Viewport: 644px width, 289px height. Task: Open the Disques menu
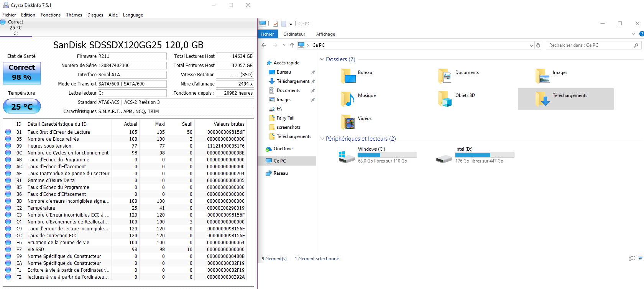click(x=95, y=15)
